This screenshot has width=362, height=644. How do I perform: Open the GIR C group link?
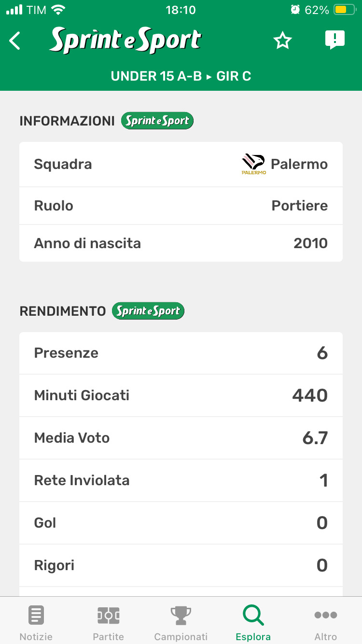tap(234, 76)
